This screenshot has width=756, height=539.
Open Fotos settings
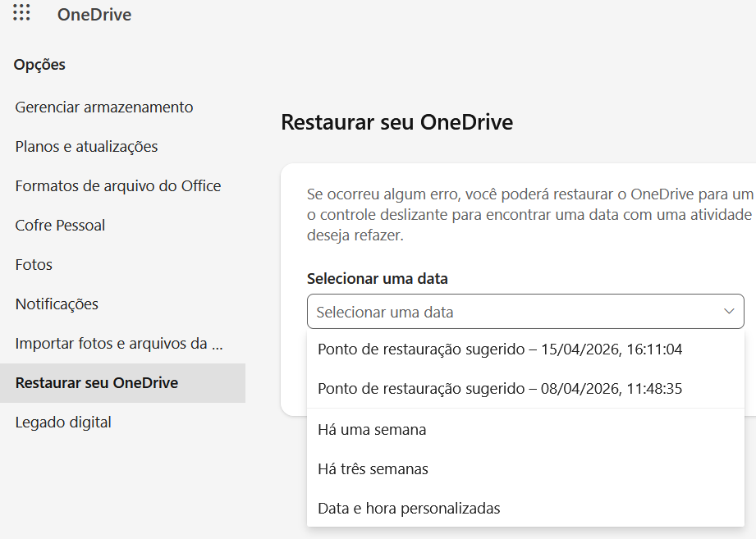[x=34, y=265]
